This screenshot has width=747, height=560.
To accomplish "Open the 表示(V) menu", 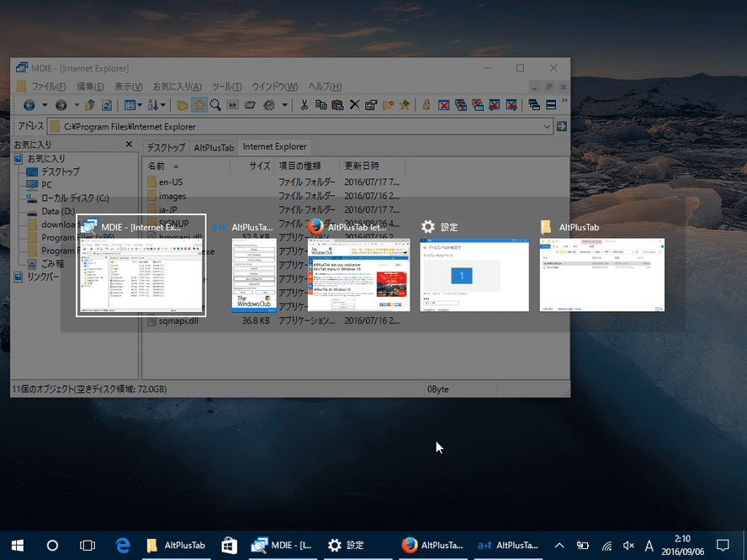I will pos(128,87).
